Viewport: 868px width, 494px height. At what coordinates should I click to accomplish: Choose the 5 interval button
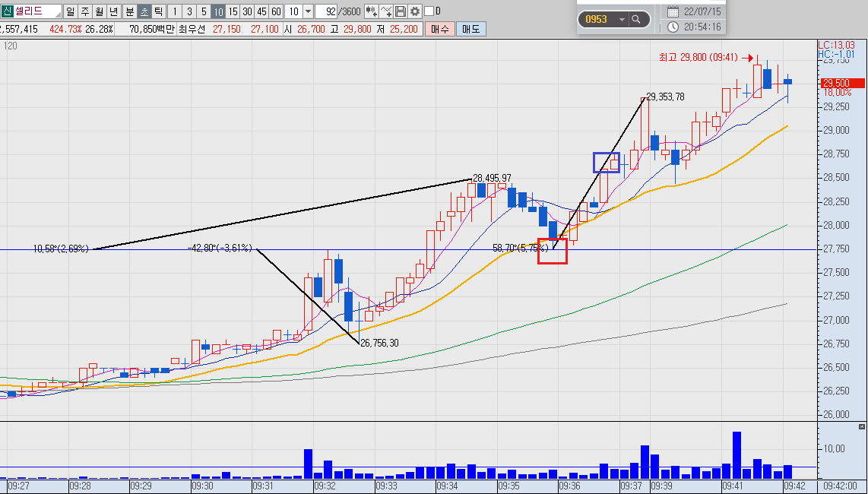204,11
